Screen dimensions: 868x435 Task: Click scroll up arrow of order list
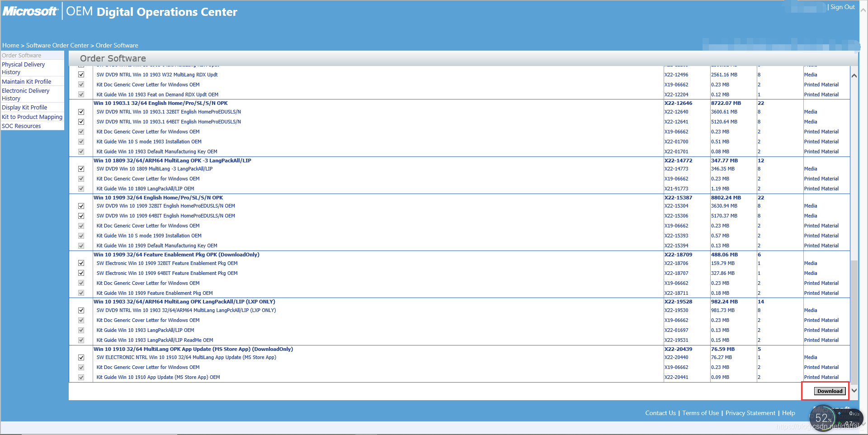(854, 76)
